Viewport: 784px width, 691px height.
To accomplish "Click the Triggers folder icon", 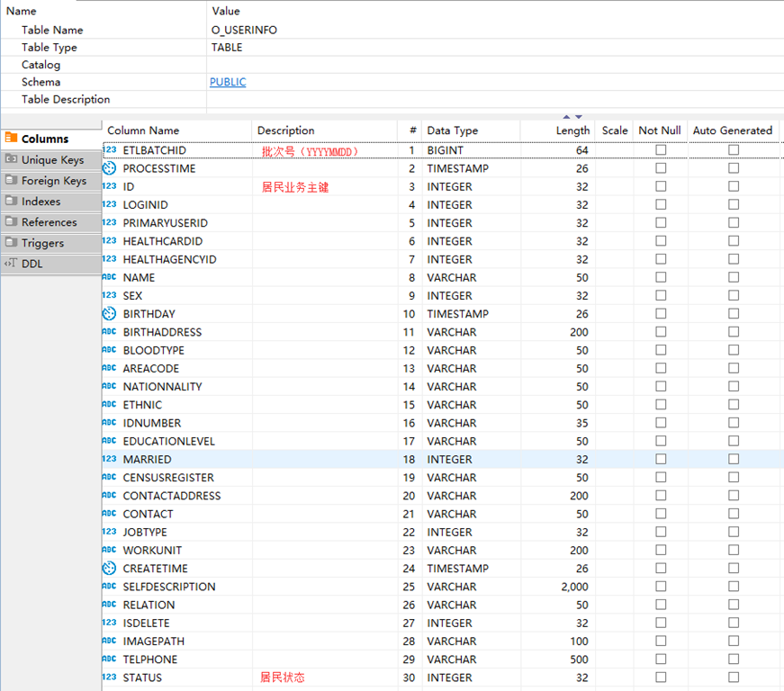I will (x=11, y=242).
